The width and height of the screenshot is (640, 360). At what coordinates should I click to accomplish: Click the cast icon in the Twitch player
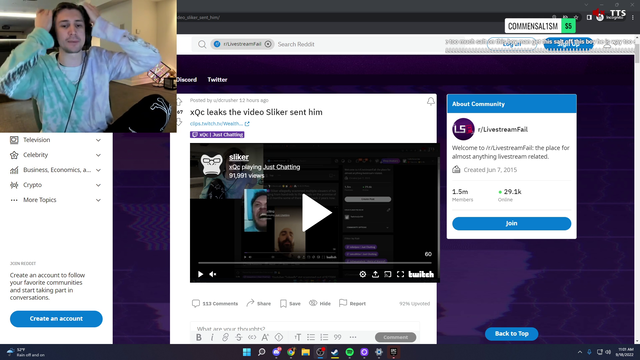tap(388, 274)
